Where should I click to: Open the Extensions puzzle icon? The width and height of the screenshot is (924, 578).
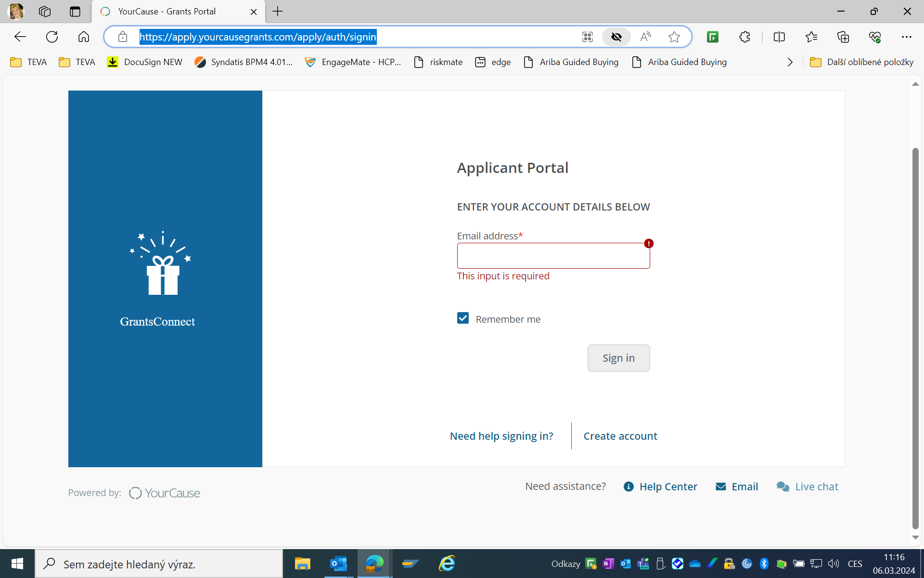[745, 37]
